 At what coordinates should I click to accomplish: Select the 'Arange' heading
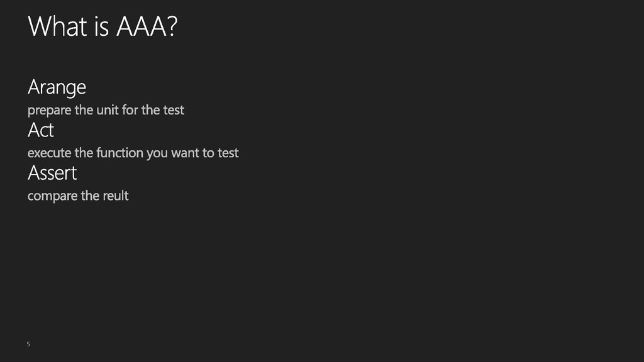click(x=57, y=87)
